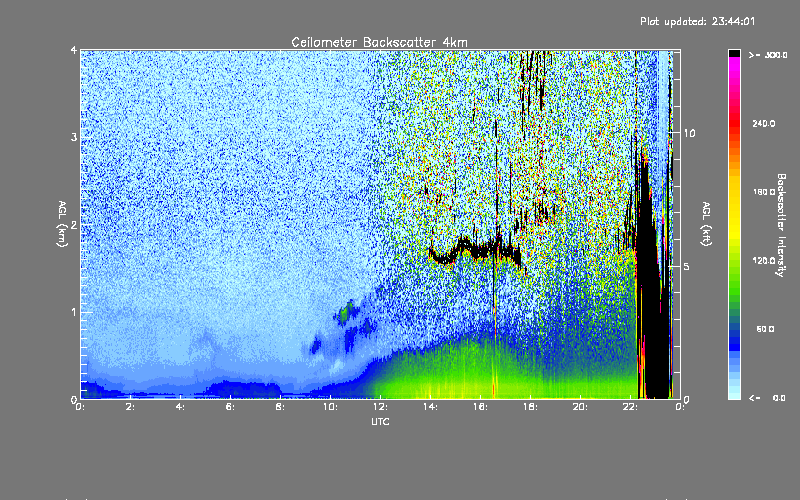Click the 120.0 colorbar value
Image resolution: width=800 pixels, height=500 pixels.
coord(764,260)
